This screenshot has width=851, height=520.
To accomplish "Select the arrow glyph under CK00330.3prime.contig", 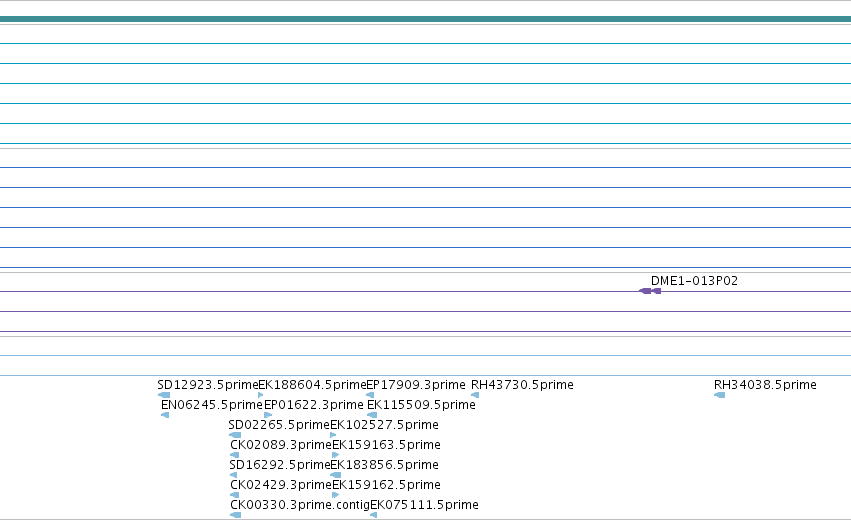I will point(236,515).
